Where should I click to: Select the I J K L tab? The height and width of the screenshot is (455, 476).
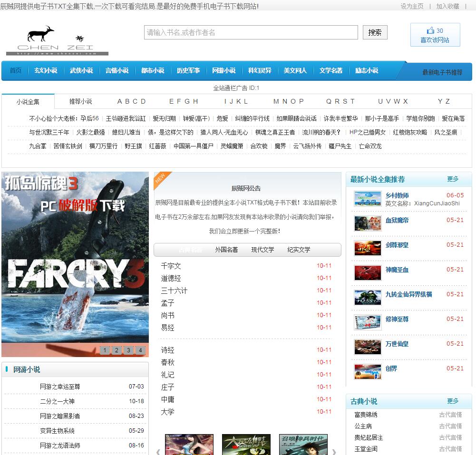click(x=236, y=101)
